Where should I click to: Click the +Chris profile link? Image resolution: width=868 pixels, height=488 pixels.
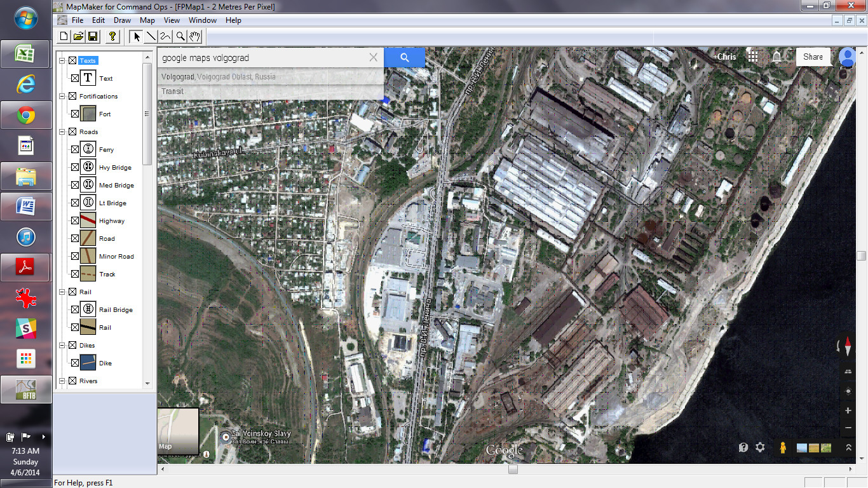pyautogui.click(x=724, y=57)
